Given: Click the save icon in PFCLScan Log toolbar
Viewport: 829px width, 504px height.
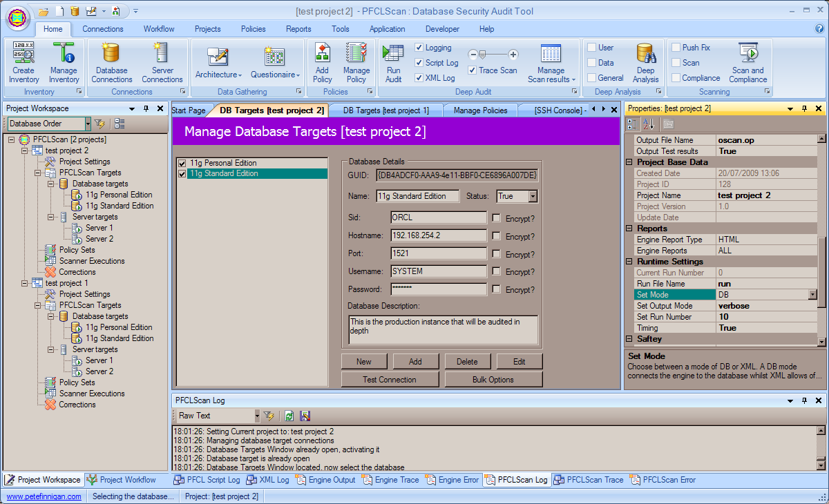Looking at the screenshot, I should click(x=305, y=416).
